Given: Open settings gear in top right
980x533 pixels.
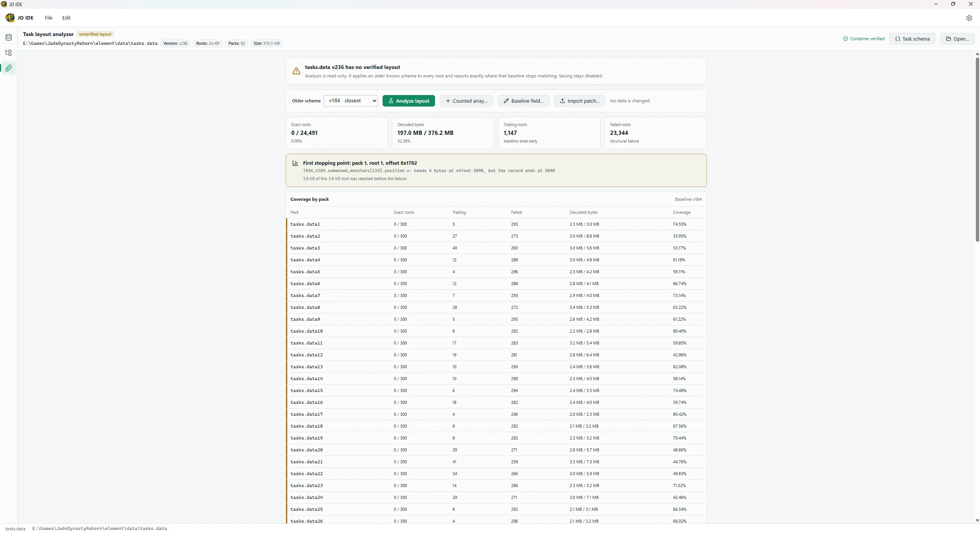Looking at the screenshot, I should click(x=969, y=18).
